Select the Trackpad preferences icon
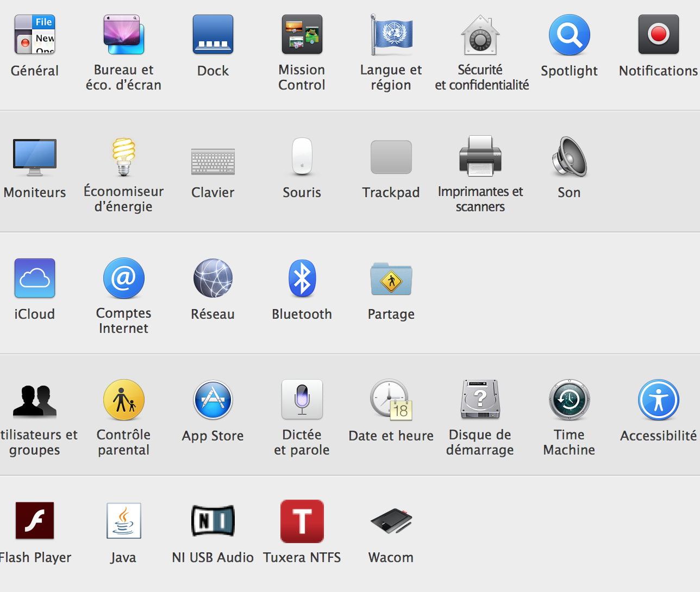 click(391, 157)
